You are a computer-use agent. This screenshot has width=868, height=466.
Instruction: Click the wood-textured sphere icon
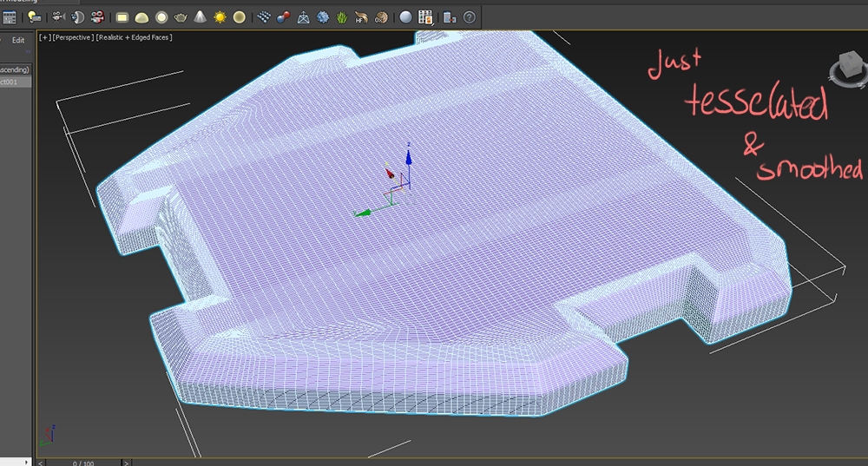[x=381, y=17]
